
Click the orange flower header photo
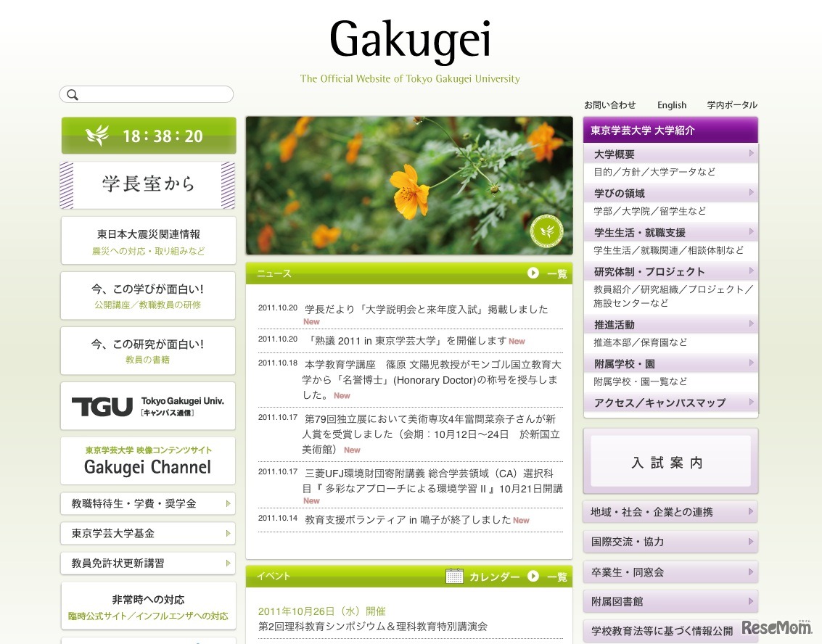click(409, 186)
